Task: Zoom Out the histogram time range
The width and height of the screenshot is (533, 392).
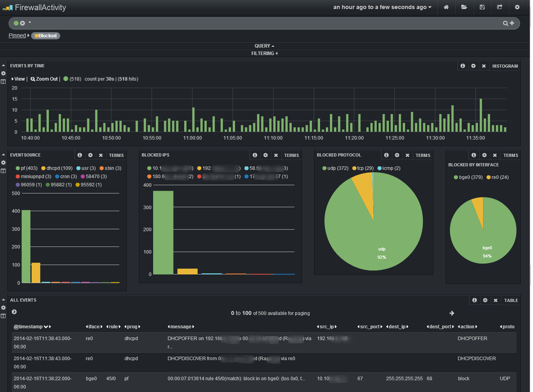Action: click(x=44, y=79)
